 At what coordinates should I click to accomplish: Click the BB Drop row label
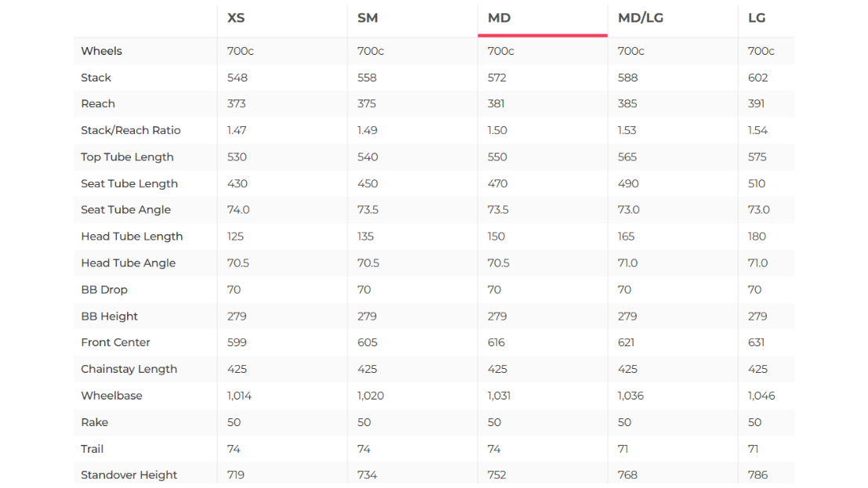(104, 290)
